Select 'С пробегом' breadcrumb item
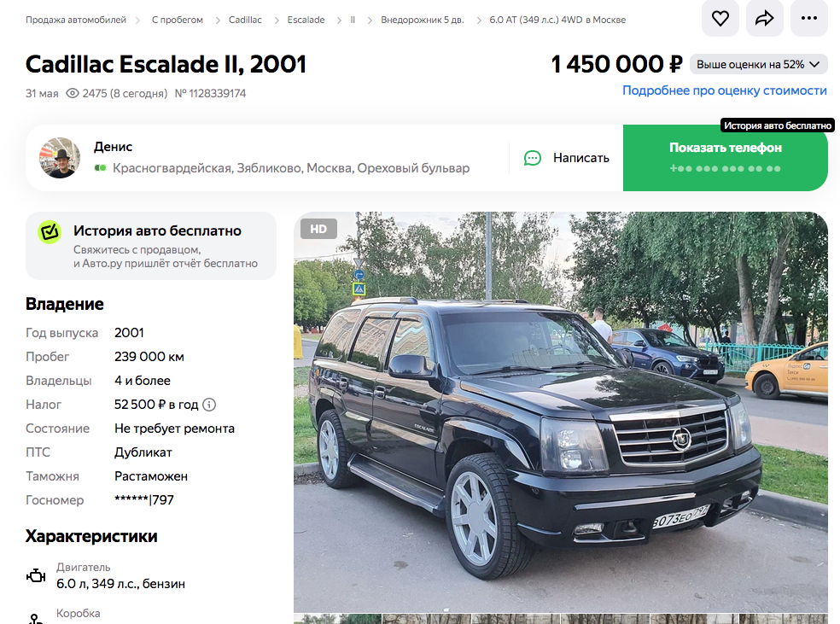840x624 pixels. pos(178,20)
